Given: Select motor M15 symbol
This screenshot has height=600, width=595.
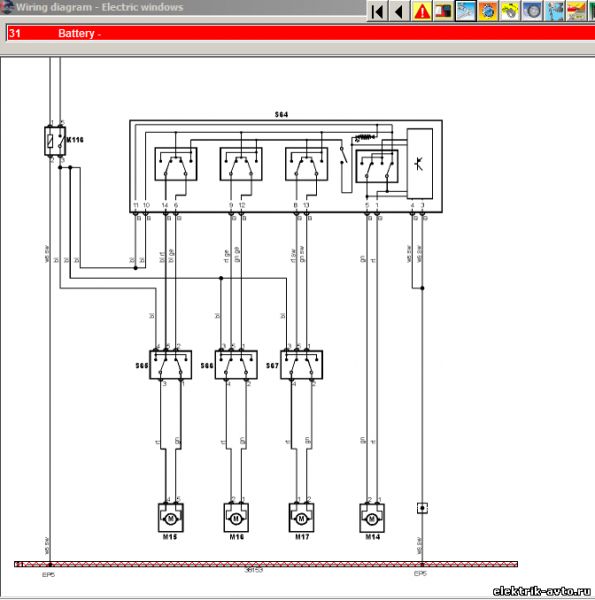Looking at the screenshot, I should 171,518.
